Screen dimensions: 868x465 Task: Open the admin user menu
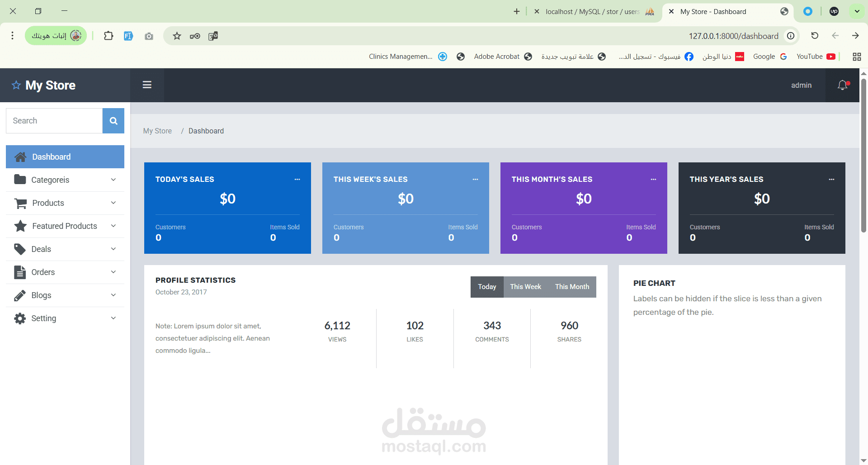801,85
